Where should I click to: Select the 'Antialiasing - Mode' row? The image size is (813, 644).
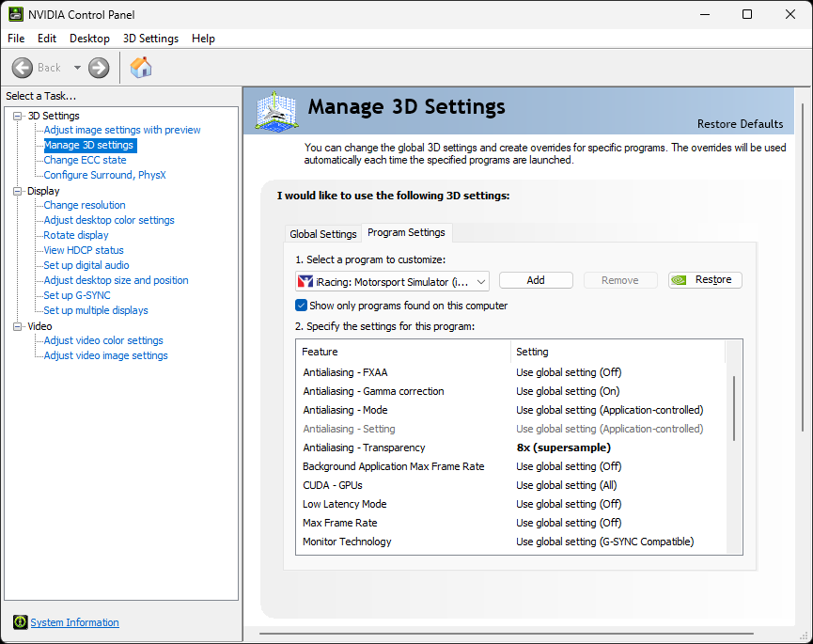[510, 410]
